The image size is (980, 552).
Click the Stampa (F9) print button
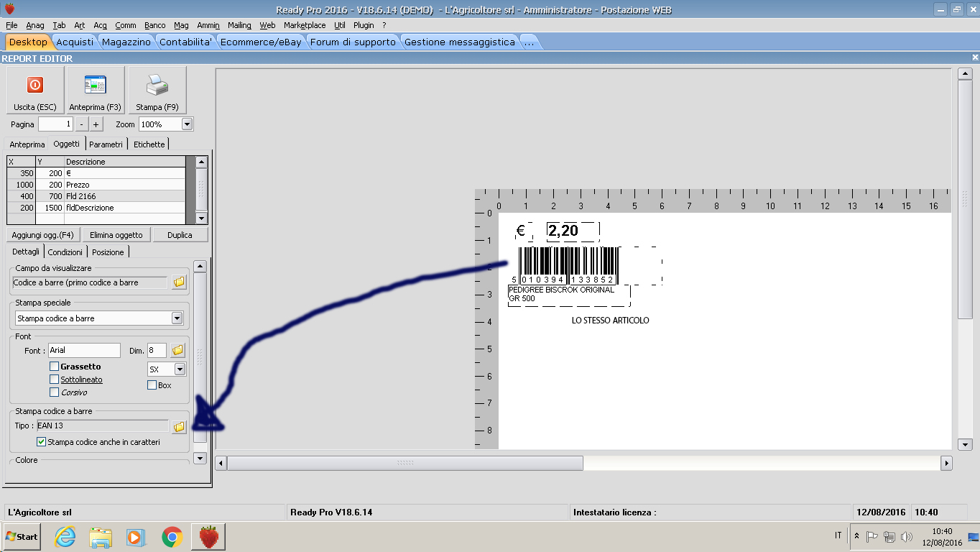coord(157,90)
